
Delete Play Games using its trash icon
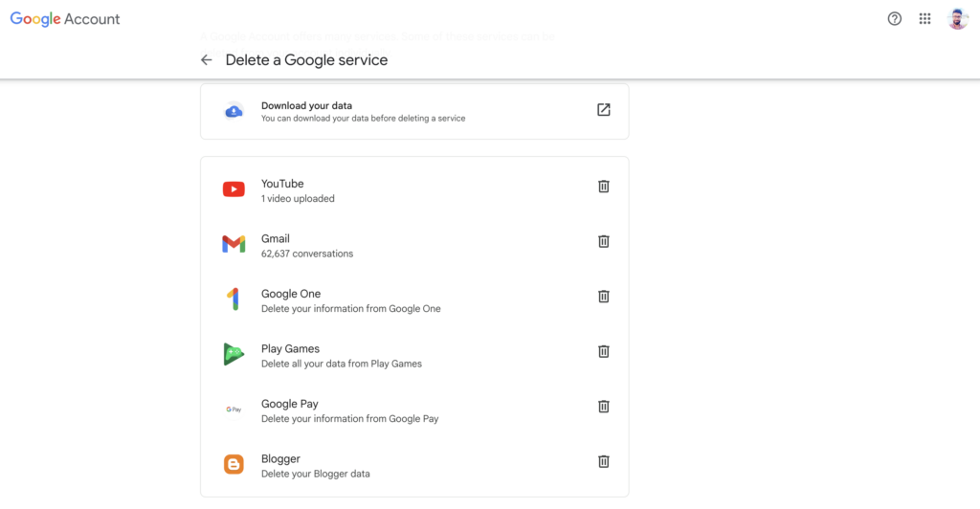(603, 351)
